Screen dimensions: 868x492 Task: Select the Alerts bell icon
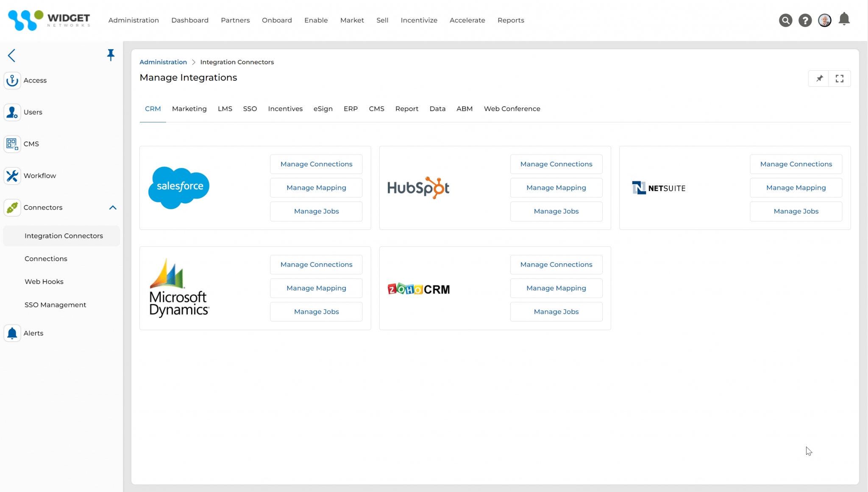click(12, 333)
